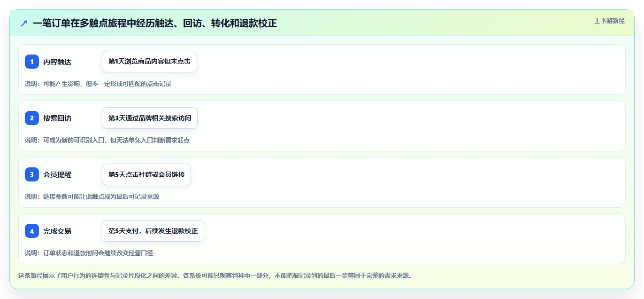The width and height of the screenshot is (644, 299).
Task: Select the 第1天浏览商品内容但未点击 chip
Action: [x=149, y=62]
